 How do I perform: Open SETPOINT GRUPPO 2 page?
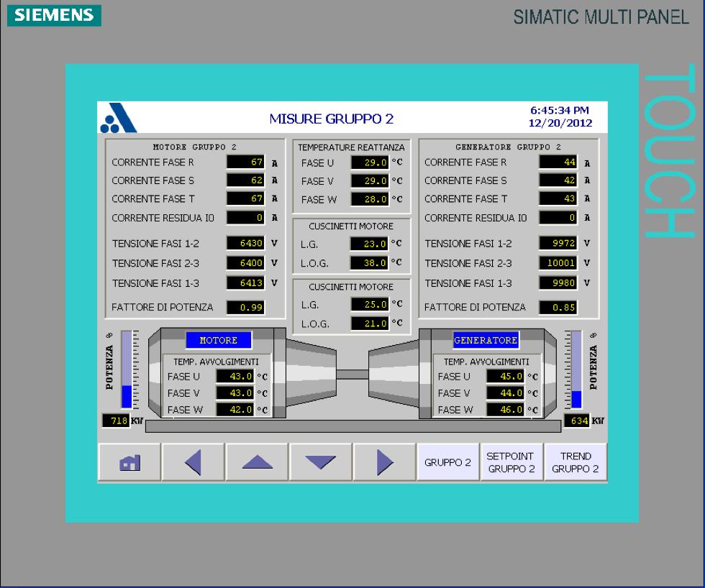(x=511, y=463)
